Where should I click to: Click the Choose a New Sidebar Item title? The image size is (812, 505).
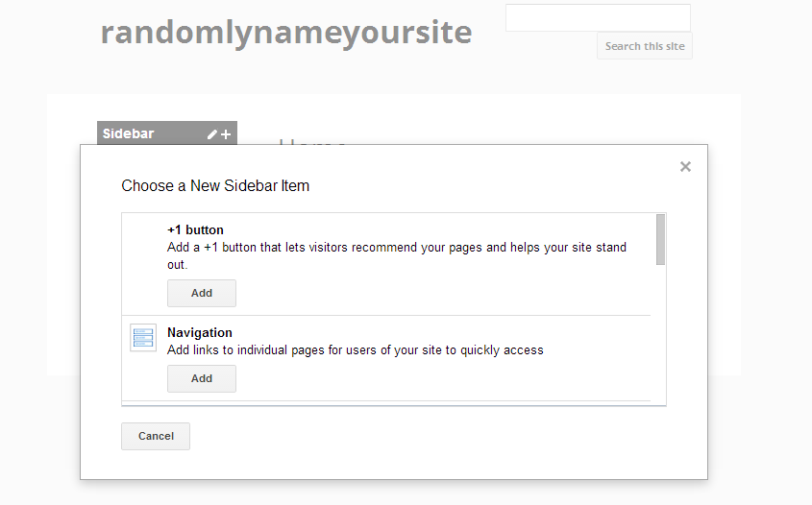tap(215, 186)
